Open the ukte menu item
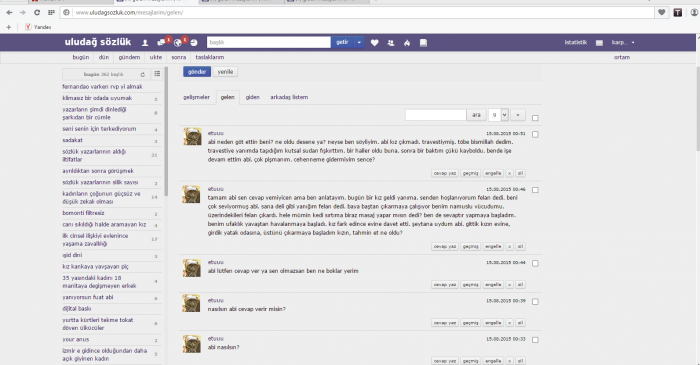The image size is (700, 365). point(156,58)
